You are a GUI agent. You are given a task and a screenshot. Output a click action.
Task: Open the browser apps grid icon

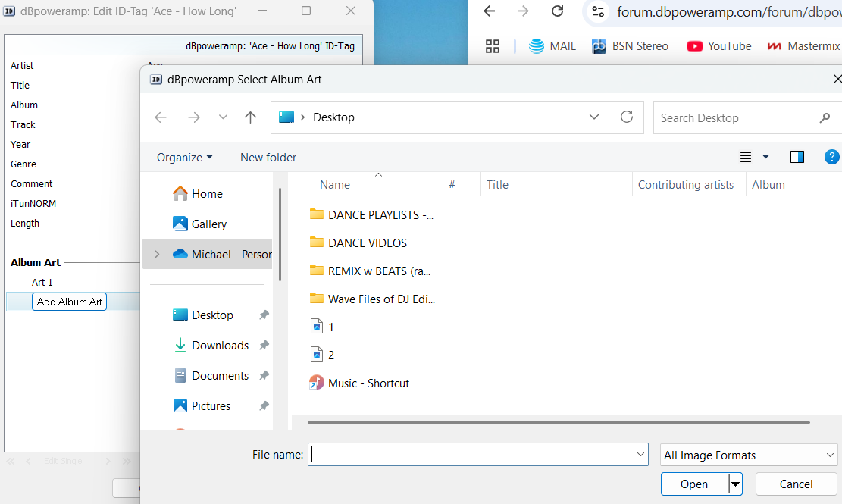[493, 46]
